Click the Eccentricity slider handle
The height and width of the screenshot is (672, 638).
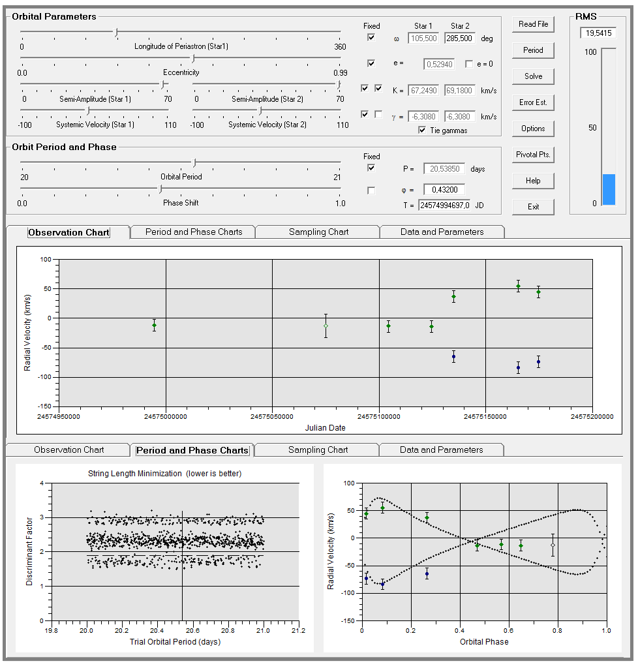pyautogui.click(x=192, y=59)
